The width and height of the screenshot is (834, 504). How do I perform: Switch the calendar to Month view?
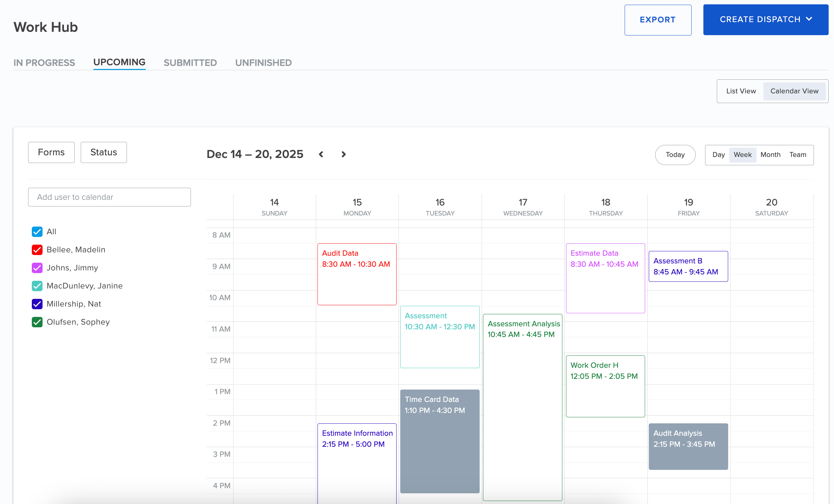(x=770, y=155)
